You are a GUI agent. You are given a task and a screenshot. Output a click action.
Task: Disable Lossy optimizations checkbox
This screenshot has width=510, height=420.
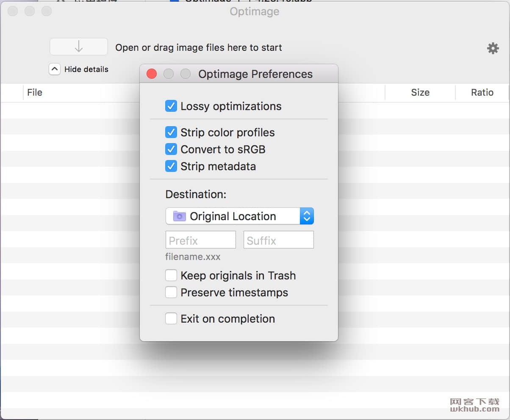pos(171,106)
